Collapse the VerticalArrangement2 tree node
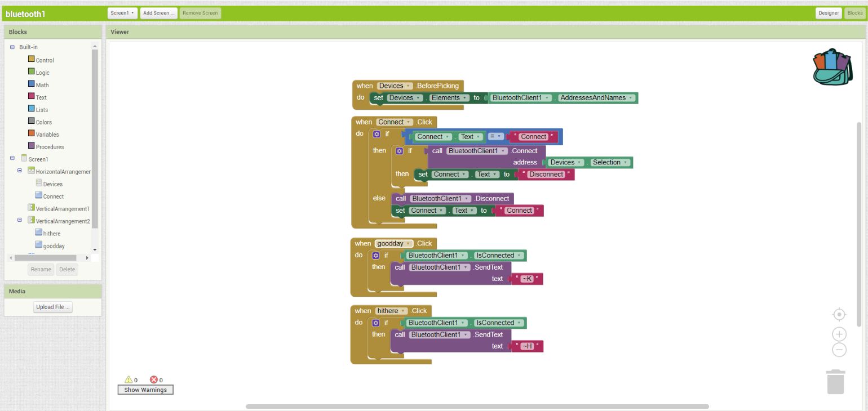The width and height of the screenshot is (868, 411). click(x=20, y=221)
